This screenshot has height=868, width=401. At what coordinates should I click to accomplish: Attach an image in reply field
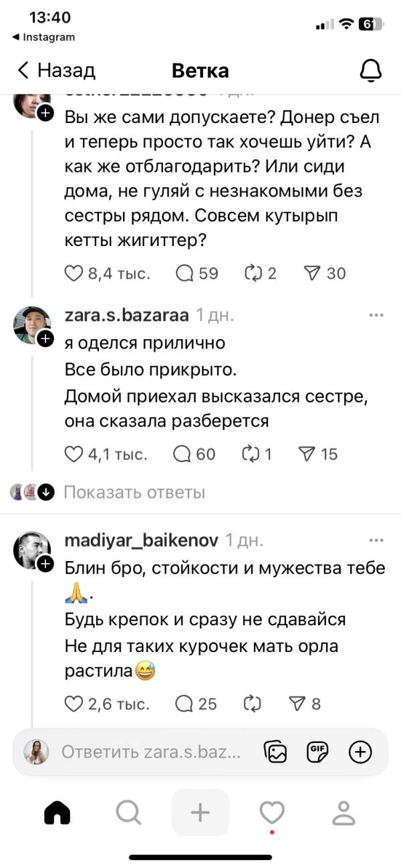(275, 752)
